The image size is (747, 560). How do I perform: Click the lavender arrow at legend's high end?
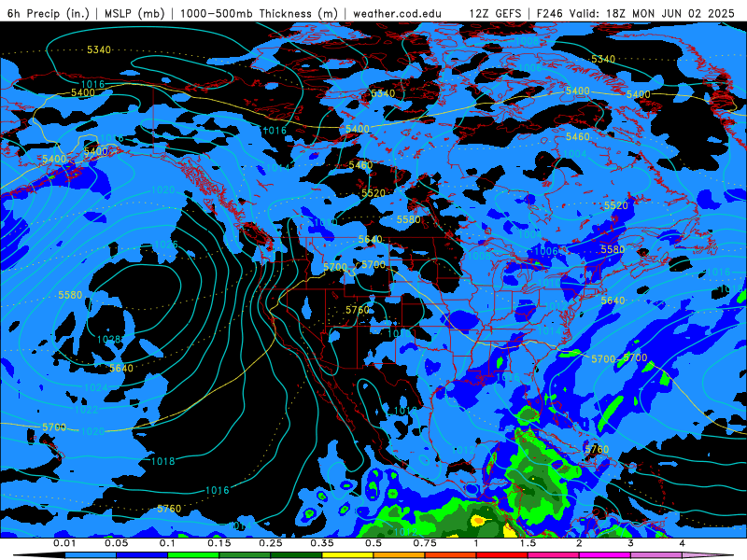pos(708,555)
